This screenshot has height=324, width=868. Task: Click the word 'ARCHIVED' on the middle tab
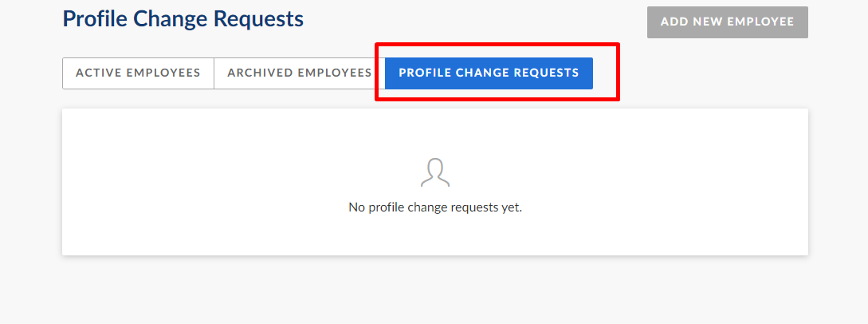click(x=260, y=73)
